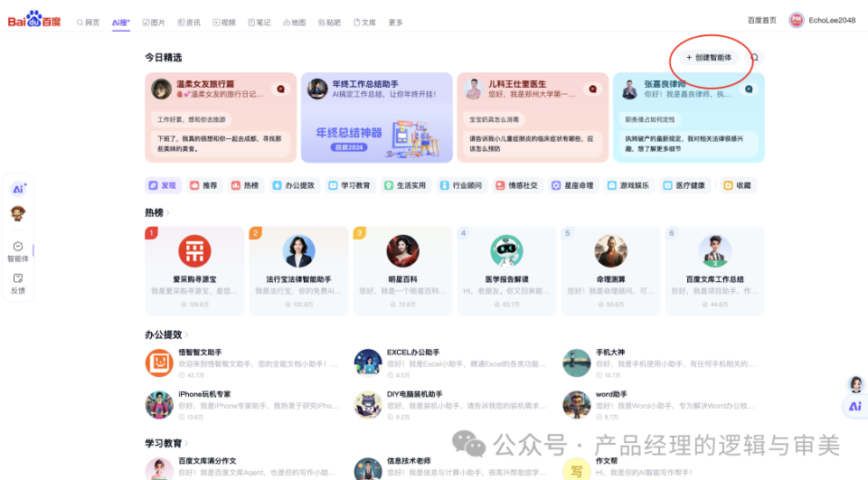Click the floating Ai assistant button at right
This screenshot has width=868, height=480.
coord(855,407)
